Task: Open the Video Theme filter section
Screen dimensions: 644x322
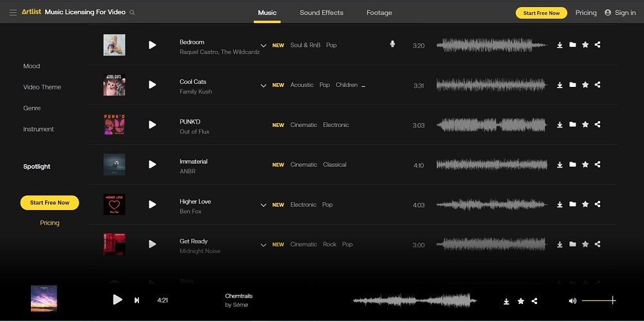Action: 43,87
